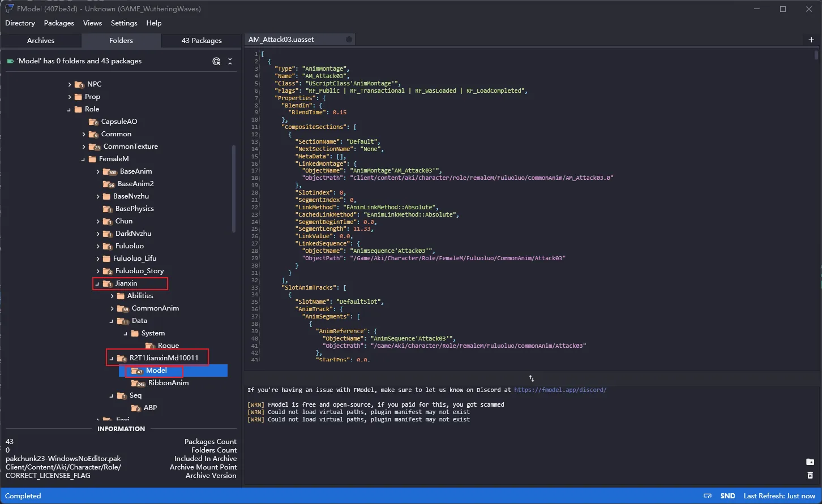Switch to the Archives tab

41,41
